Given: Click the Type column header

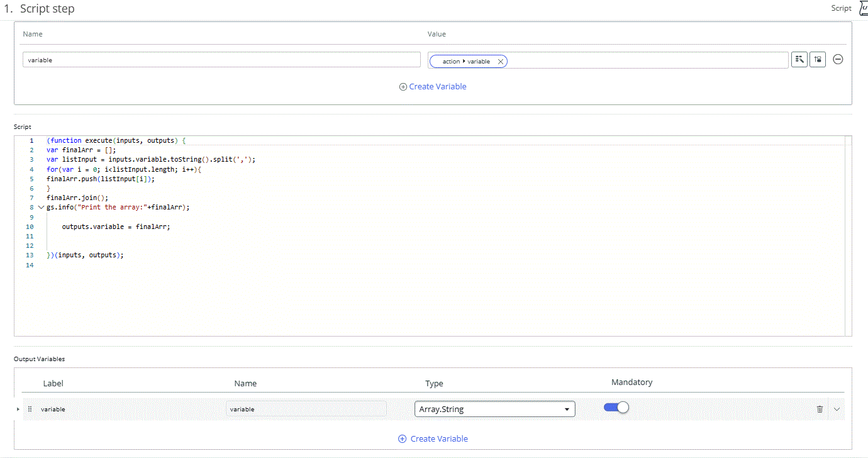Looking at the screenshot, I should point(434,383).
